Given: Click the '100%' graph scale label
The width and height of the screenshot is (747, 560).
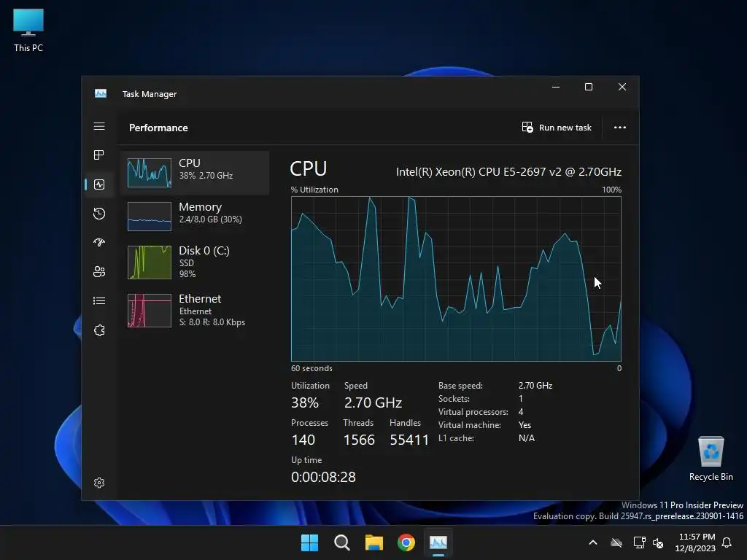Looking at the screenshot, I should (x=612, y=190).
